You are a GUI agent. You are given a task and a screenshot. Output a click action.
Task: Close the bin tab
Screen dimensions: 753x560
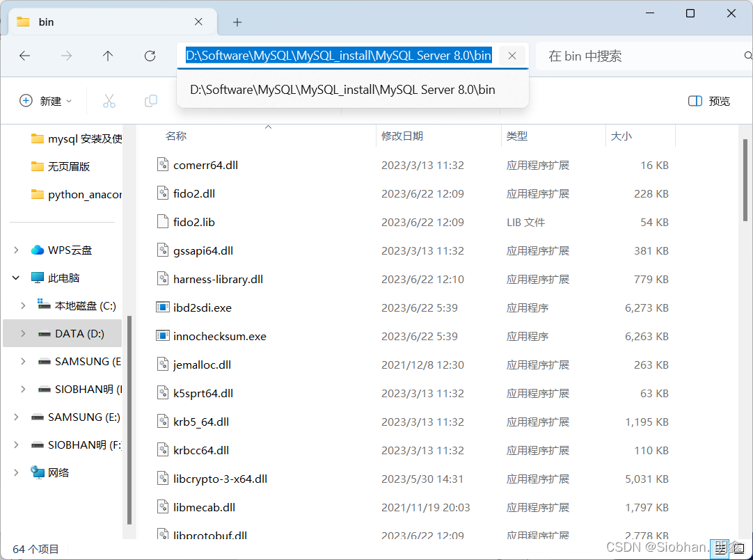[198, 22]
